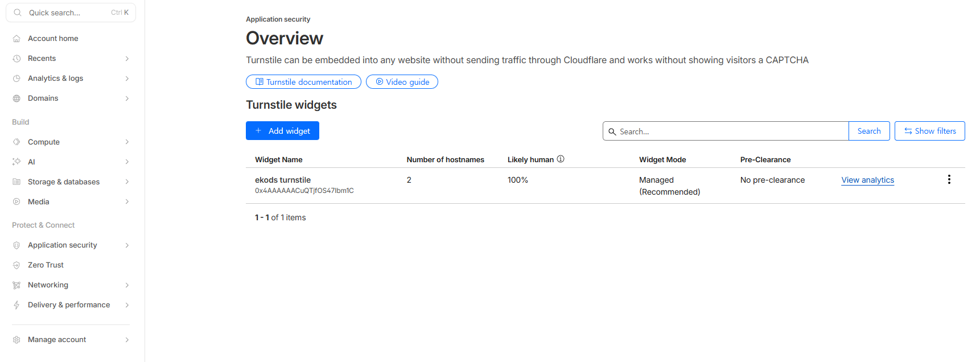Focus the widget Search input field

[x=726, y=131]
